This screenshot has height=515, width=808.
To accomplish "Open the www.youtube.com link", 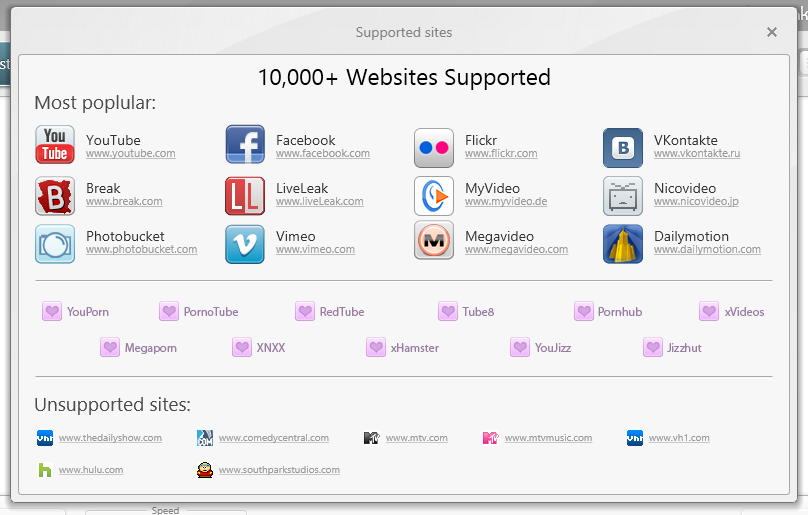I will point(131,154).
